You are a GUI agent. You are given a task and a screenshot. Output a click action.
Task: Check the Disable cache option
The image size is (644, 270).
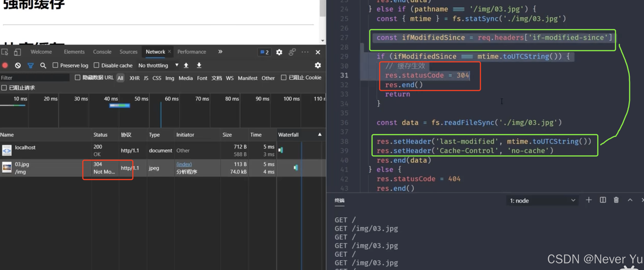(x=96, y=65)
